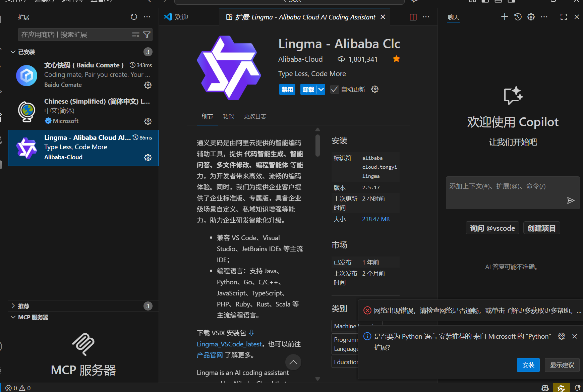This screenshot has width=583, height=392.
Task: Select Machine Learning category tag
Action: pyautogui.click(x=345, y=326)
